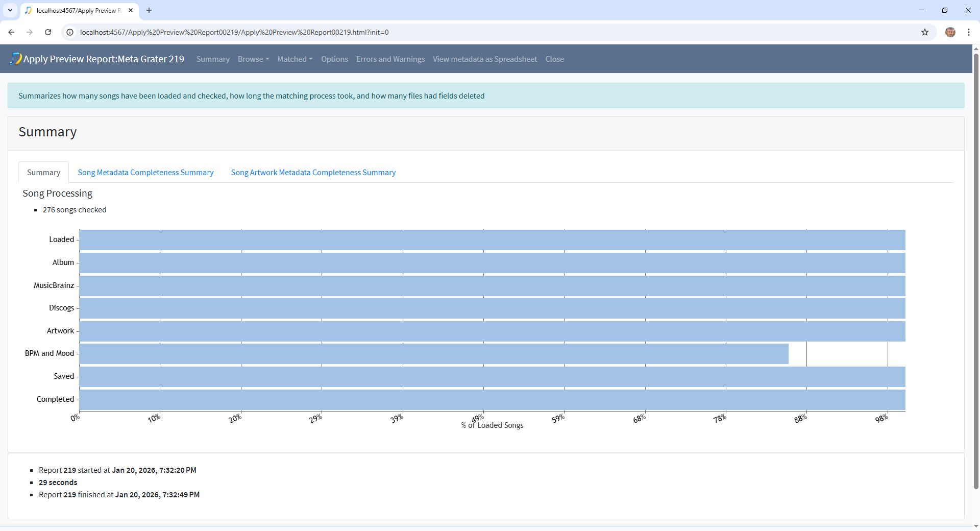Image resolution: width=980 pixels, height=531 pixels.
Task: Open a new browser tab with plus icon
Action: click(x=149, y=10)
